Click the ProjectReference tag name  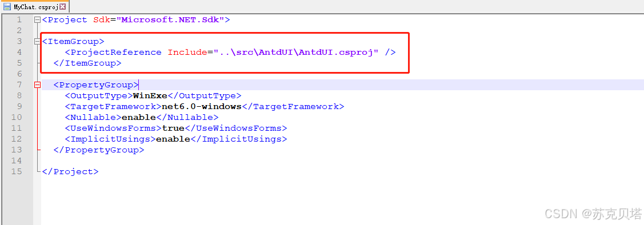pos(116,52)
